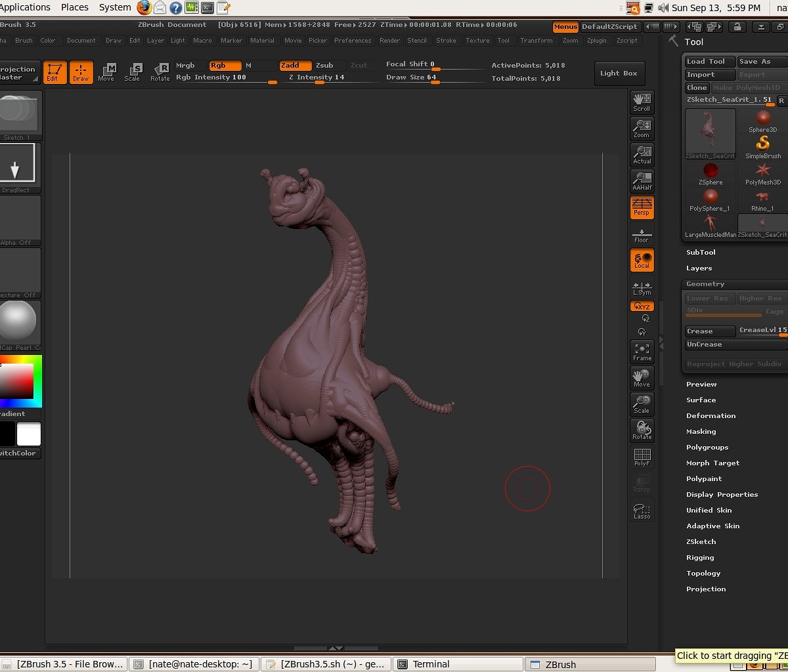Screen dimensions: 788x672
Task: Select the PolySphere_1 tool
Action: 711,200
